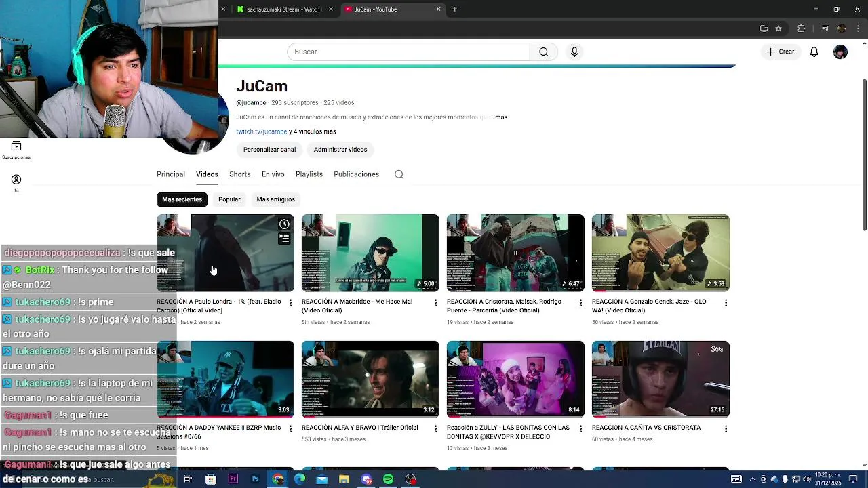Open Cañita vs Cristorata video thumbnail
The height and width of the screenshot is (488, 868).
(660, 379)
